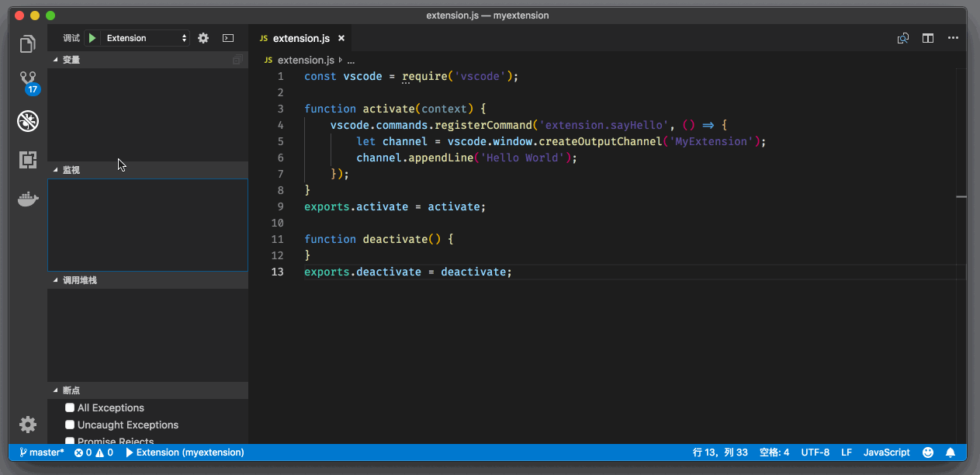Click the master branch in status bar
Image resolution: width=980 pixels, height=475 pixels.
coord(42,452)
